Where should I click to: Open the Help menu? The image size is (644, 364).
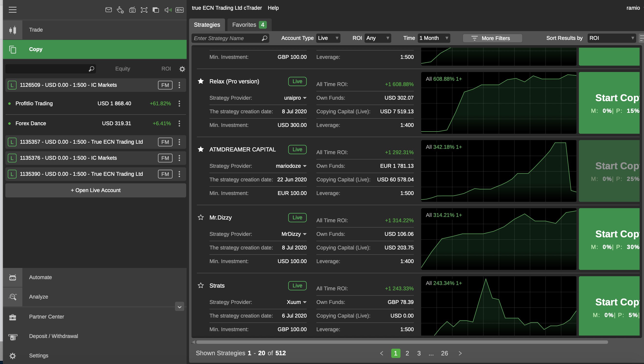pyautogui.click(x=273, y=8)
